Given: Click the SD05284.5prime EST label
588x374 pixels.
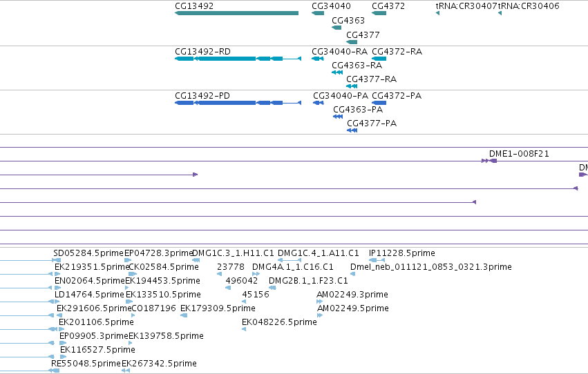Looking at the screenshot, I should click(x=88, y=253).
